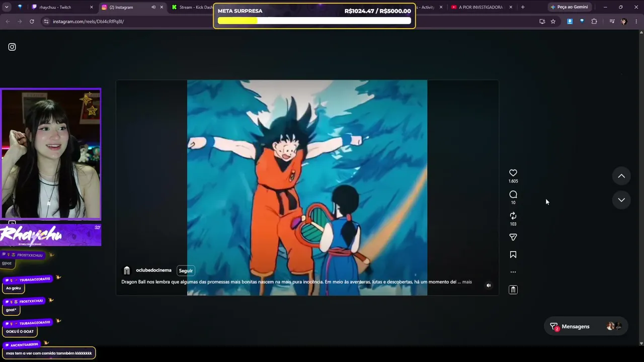The width and height of the screenshot is (644, 362).
Task: Open the Chrome three-dot menu
Action: pos(636,21)
